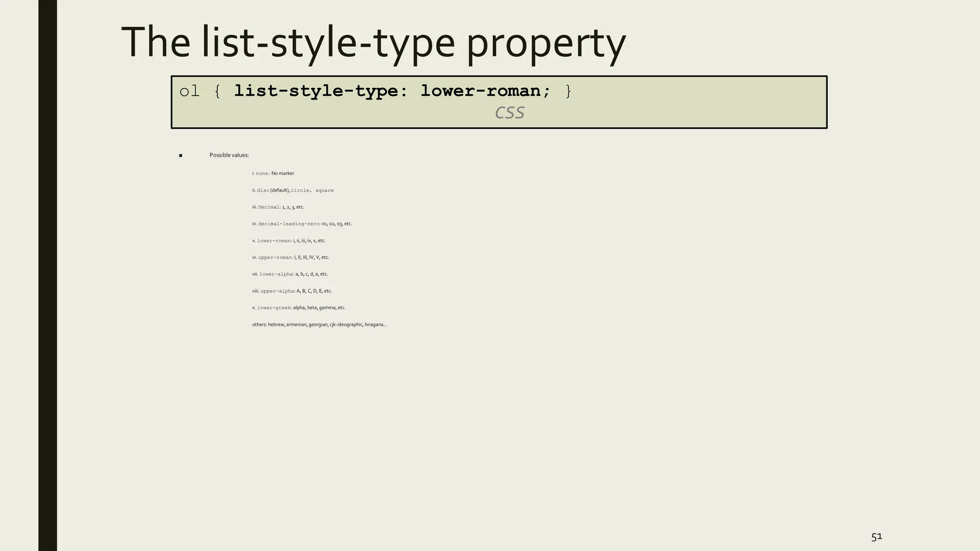The image size is (980, 551).
Task: Click the "Possible values:" text
Action: point(229,155)
